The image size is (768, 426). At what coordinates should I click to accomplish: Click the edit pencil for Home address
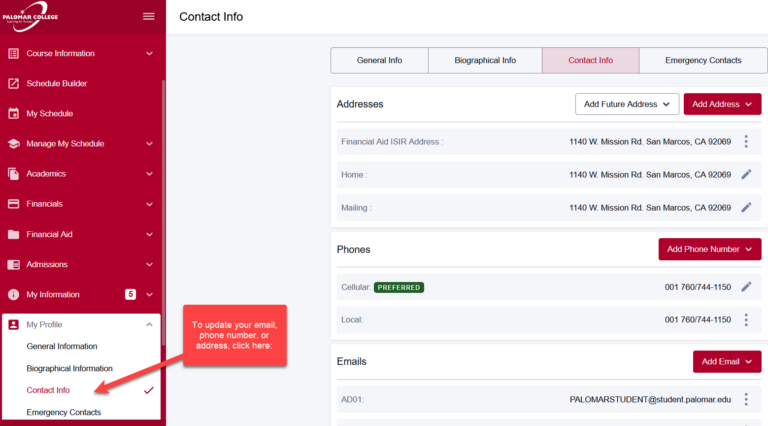pos(746,174)
